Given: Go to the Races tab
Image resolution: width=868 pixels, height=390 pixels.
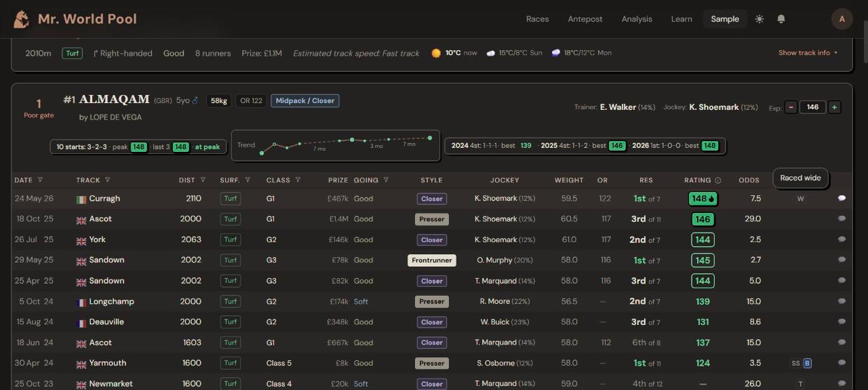Looking at the screenshot, I should pos(537,19).
